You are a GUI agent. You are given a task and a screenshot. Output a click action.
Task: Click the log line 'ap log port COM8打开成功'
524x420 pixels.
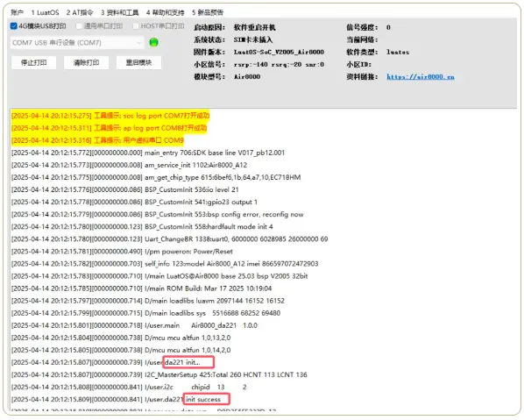pyautogui.click(x=109, y=128)
